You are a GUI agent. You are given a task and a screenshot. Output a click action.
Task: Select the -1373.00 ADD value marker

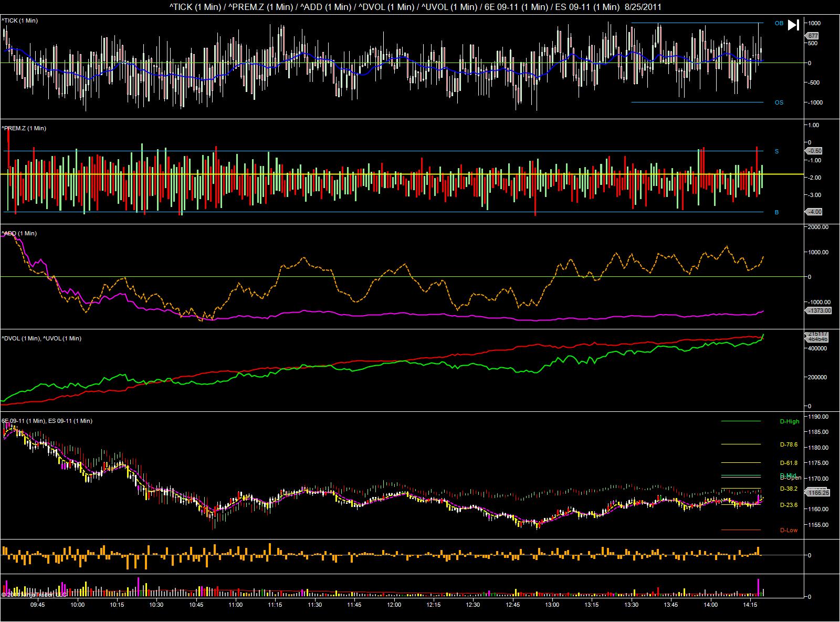pos(818,310)
